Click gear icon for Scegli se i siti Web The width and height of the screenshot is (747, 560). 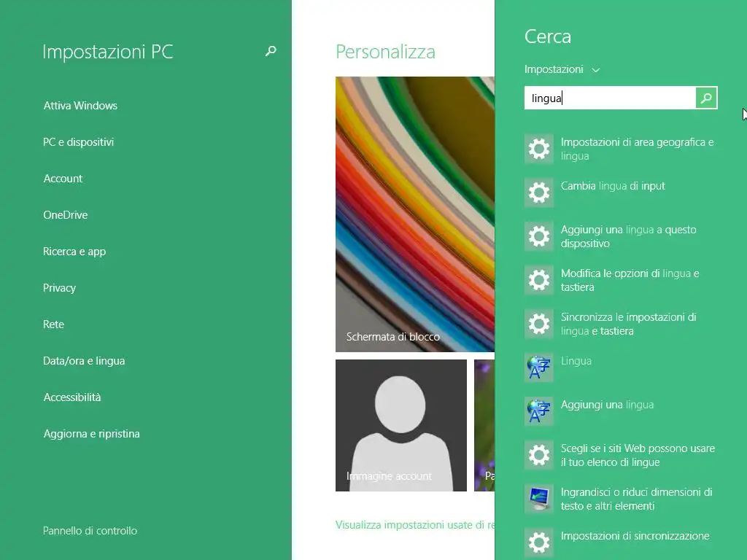[539, 456]
